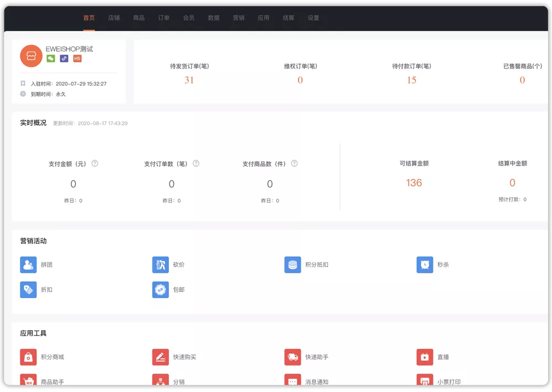Viewport: 552px width, 392px height.
Task: Open the 15 待付款订单 count link
Action: (x=412, y=80)
